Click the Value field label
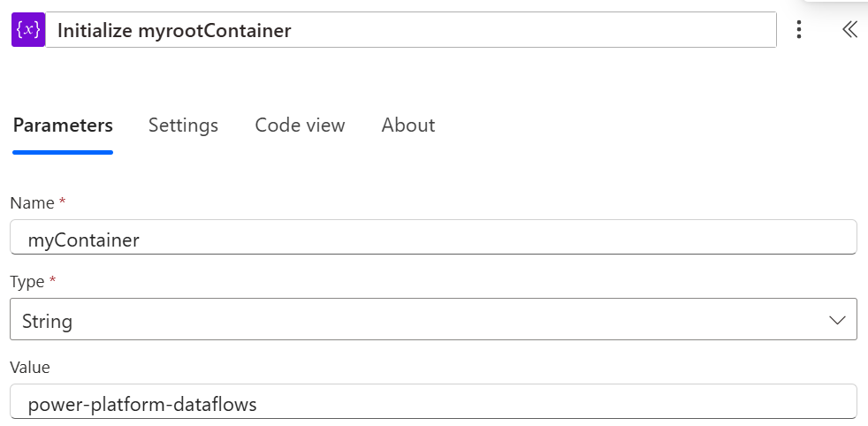Screen dimensions: 868x426 30,367
